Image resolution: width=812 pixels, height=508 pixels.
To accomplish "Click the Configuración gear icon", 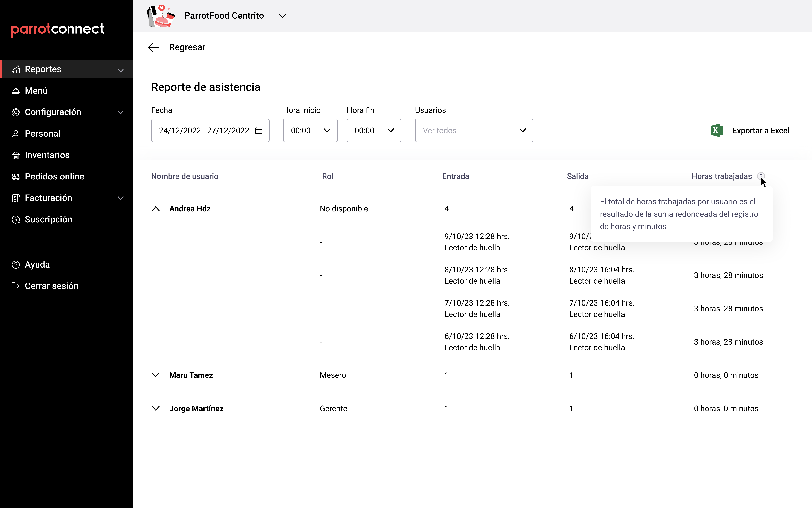I will click(x=16, y=112).
